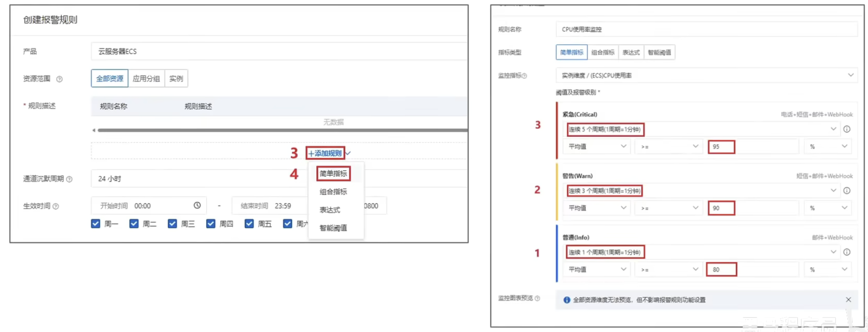Image resolution: width=868 pixels, height=332 pixels.
Task: Click the +添加规则 button
Action: pyautogui.click(x=325, y=153)
